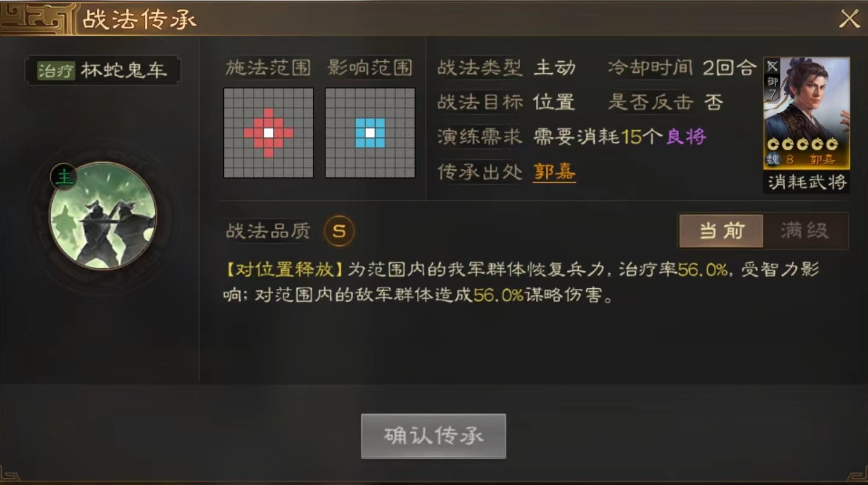868x485 pixels.
Task: Click the 杯蛇鬼车 skill name label
Action: (x=123, y=70)
